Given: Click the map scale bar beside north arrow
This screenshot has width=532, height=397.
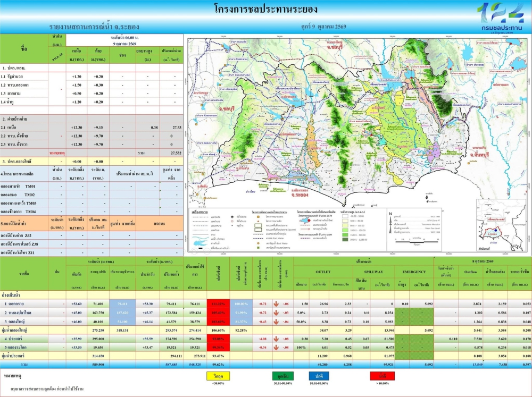Looking at the screenshot, I should (417, 241).
